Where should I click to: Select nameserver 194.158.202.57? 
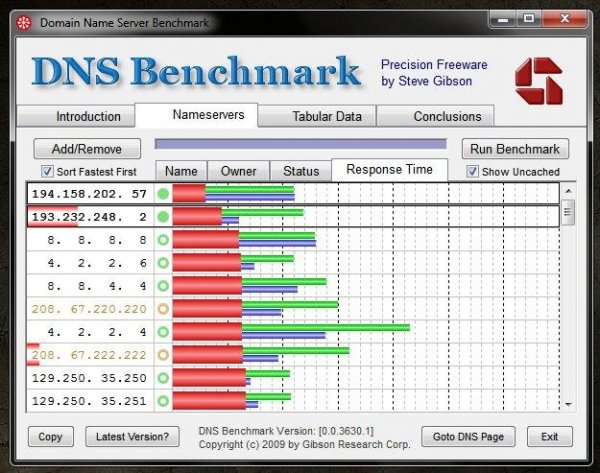pos(90,194)
